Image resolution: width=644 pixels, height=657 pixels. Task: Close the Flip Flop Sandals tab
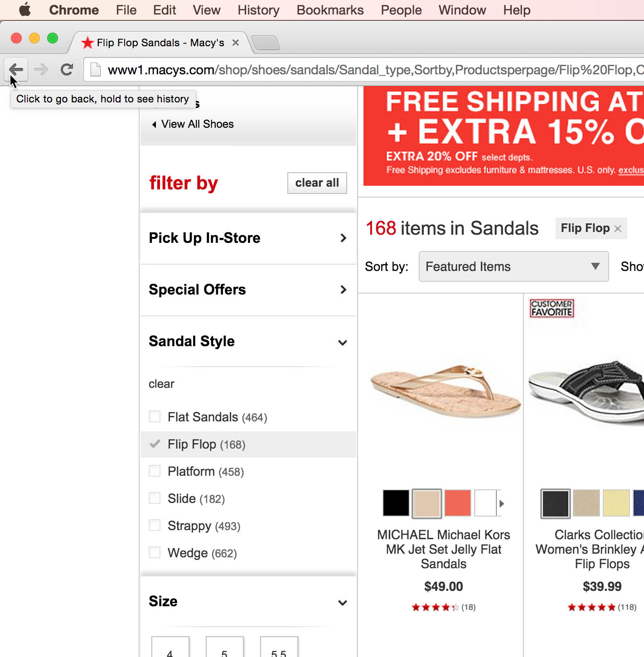tap(236, 43)
